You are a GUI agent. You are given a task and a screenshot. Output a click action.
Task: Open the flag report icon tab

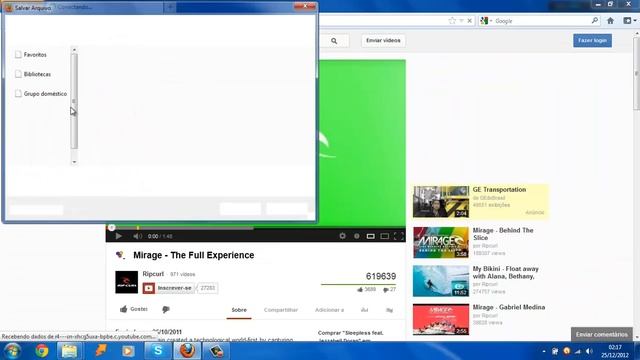point(389,310)
